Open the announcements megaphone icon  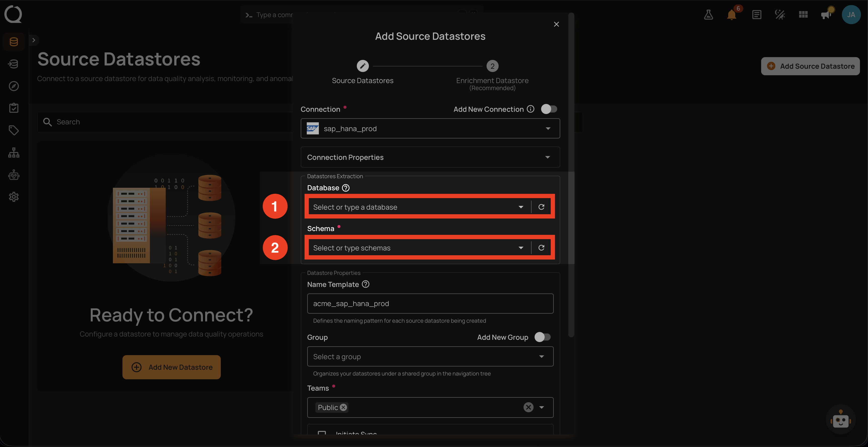[826, 15]
